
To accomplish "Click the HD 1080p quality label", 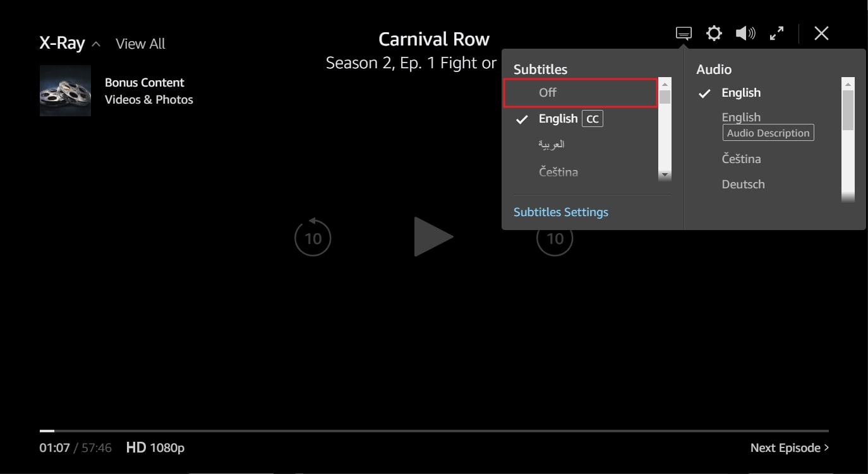I will tap(155, 447).
